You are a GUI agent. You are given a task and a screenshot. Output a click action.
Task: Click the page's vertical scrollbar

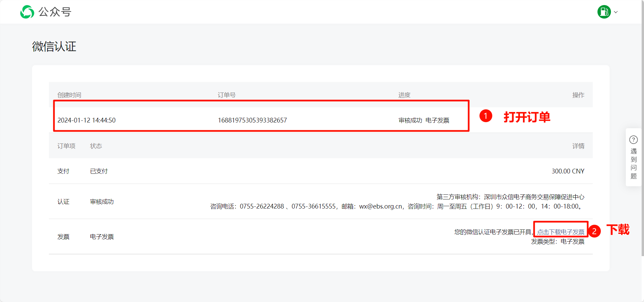point(643,128)
